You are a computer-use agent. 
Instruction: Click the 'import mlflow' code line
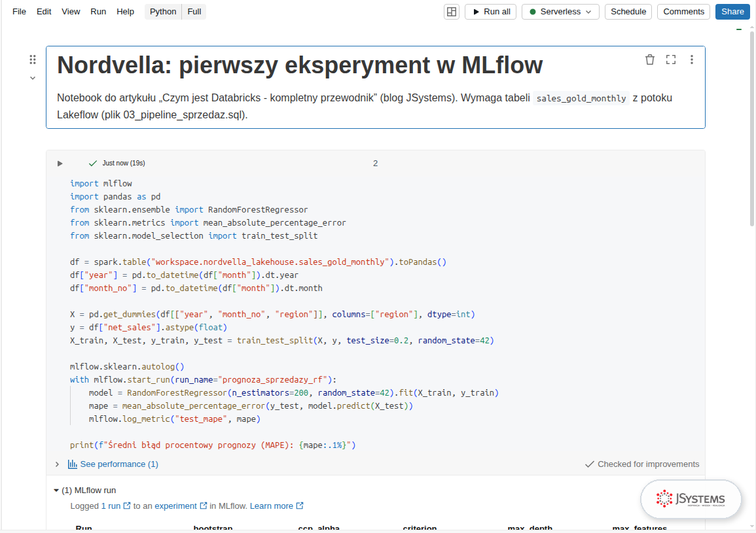pyautogui.click(x=101, y=184)
